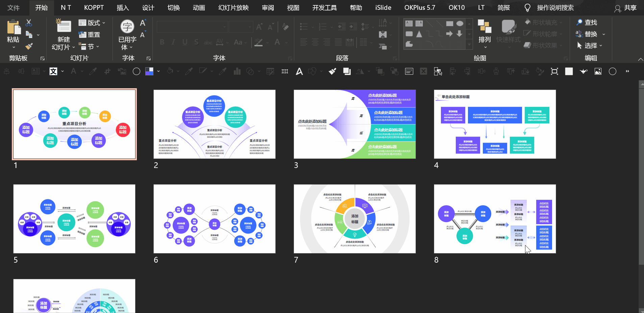Click the increase font size icon beside 已用字体
Screen dimensions: 644x313
(143, 23)
